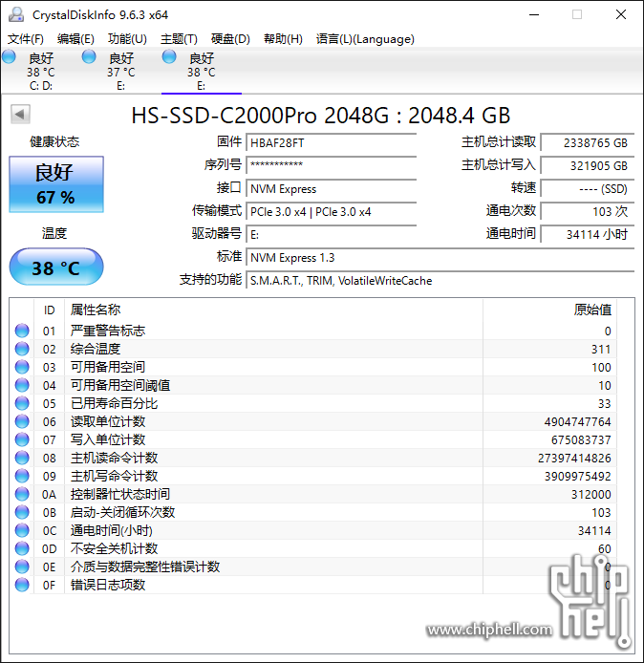644x663 pixels.
Task: Click raw value 312000 for 控制器忙状态时间
Action: point(590,494)
